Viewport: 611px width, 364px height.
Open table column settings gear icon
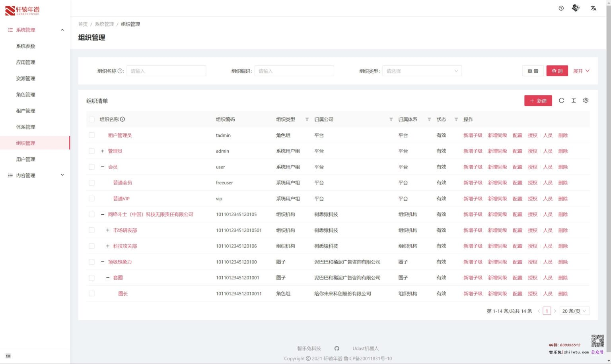tap(586, 101)
